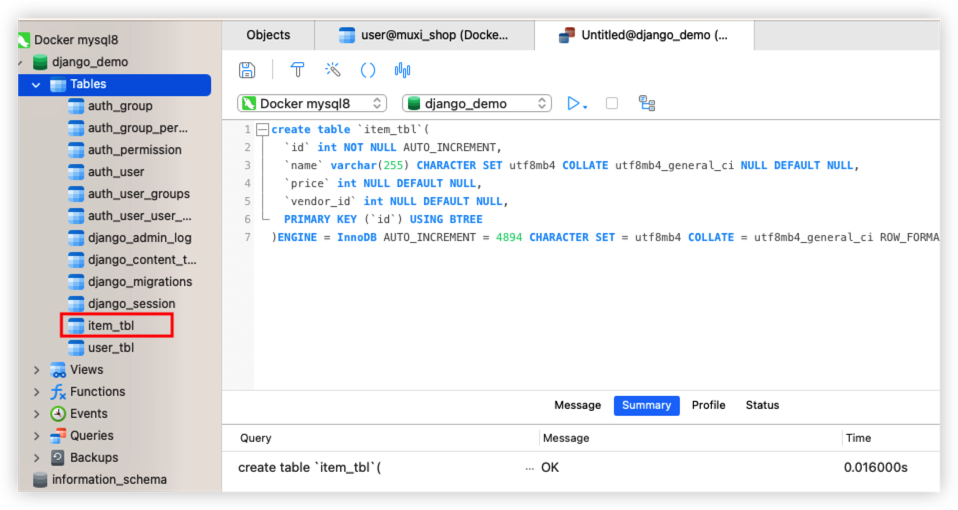Screen dimensions: 958x510
Task: Open the Query Builder tool icon
Action: pyautogui.click(x=297, y=70)
